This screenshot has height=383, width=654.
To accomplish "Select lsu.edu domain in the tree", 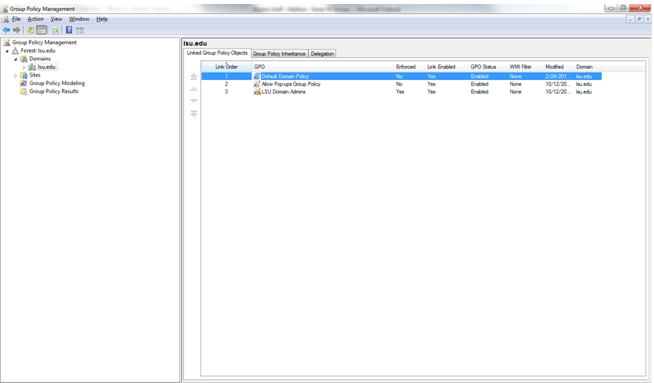I will pyautogui.click(x=46, y=67).
